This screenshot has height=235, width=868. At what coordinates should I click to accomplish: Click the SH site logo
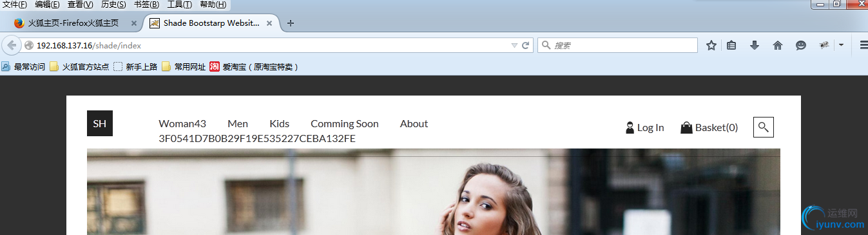(x=100, y=123)
